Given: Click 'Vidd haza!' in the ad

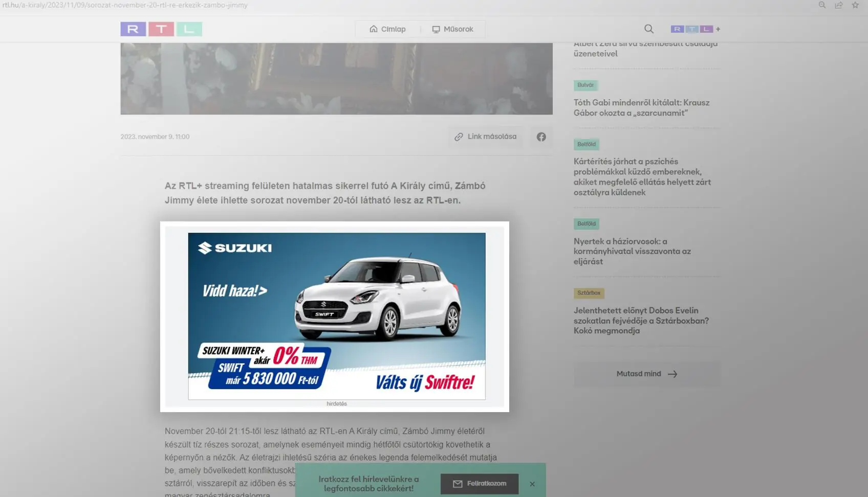Looking at the screenshot, I should coord(235,291).
